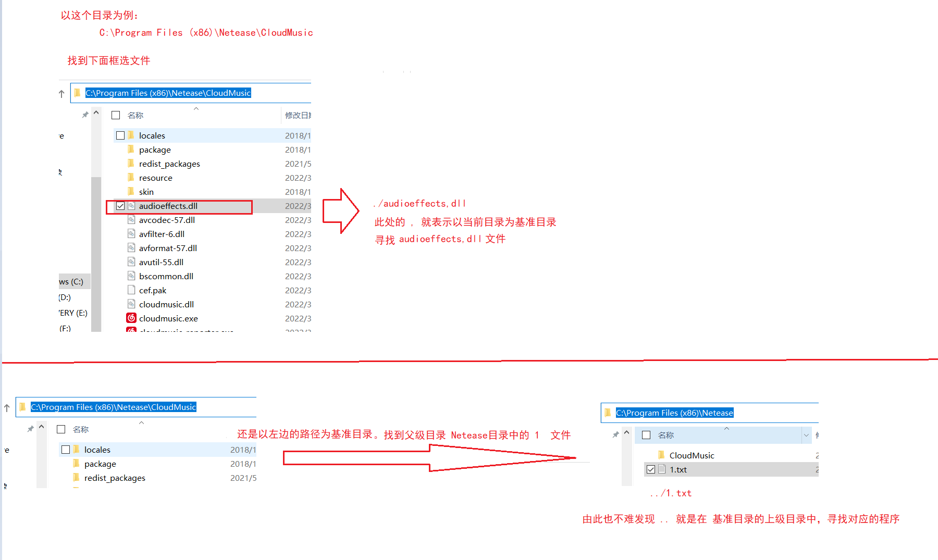Click the scroll-up chevron in the Netease navigation pane

pyautogui.click(x=626, y=432)
